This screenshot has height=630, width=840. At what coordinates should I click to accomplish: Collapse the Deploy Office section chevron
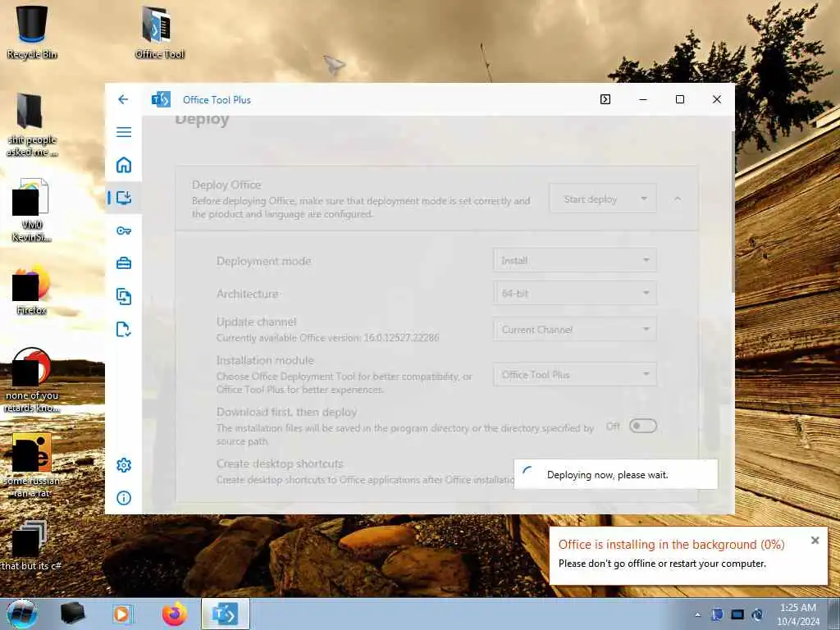click(678, 199)
